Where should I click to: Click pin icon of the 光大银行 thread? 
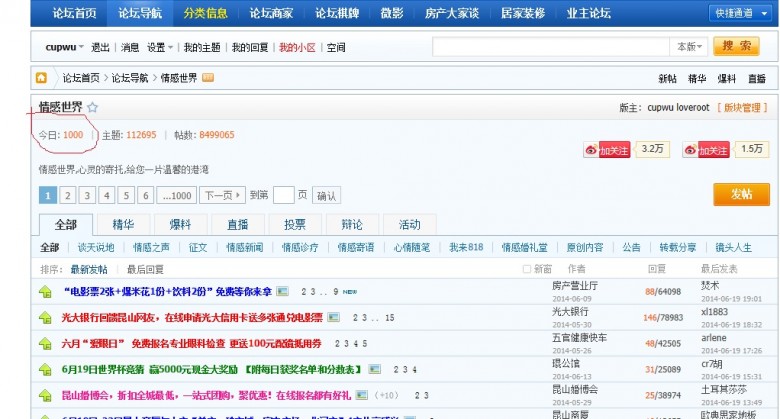(46, 318)
